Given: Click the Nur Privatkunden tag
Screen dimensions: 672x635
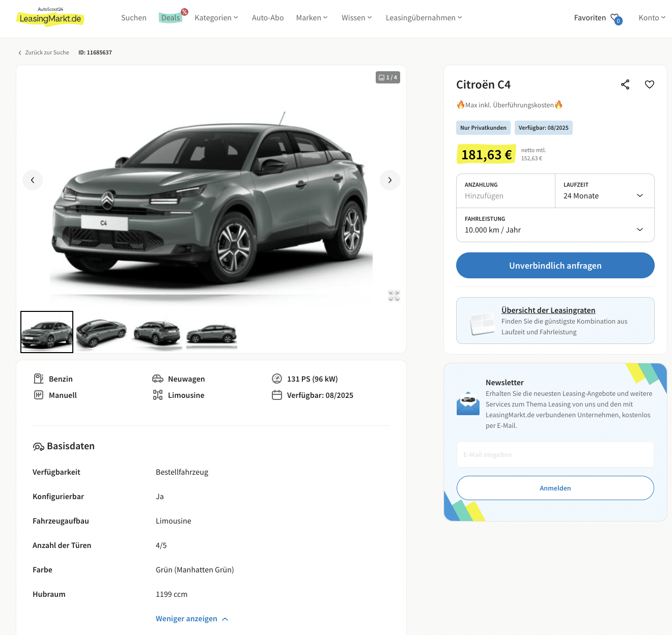Looking at the screenshot, I should [x=483, y=128].
